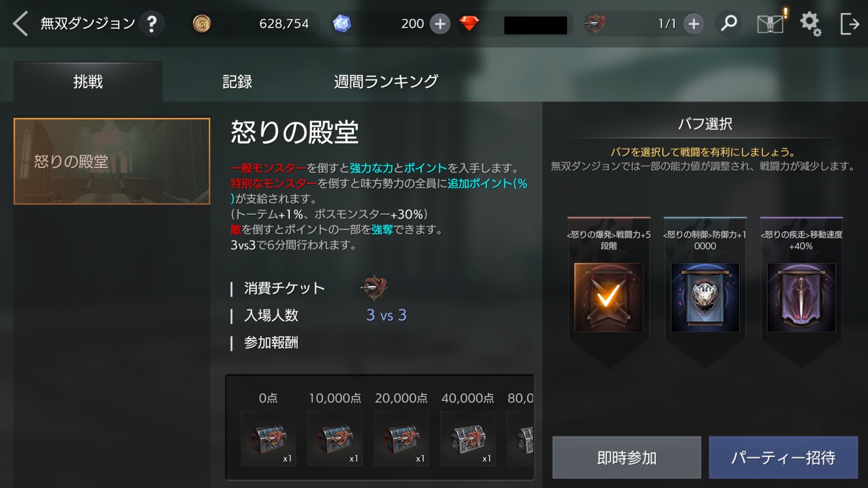Click the 即時参加 button

click(x=626, y=457)
